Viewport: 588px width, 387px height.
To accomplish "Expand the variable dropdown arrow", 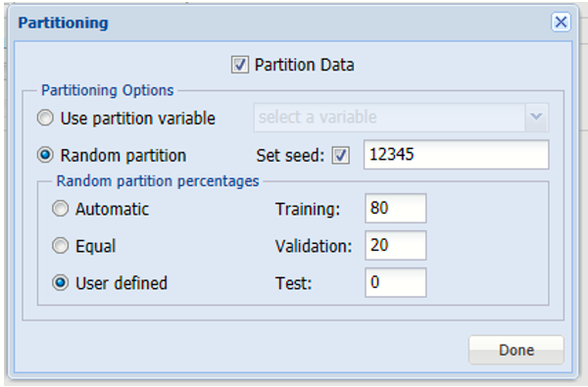I will coord(537,118).
